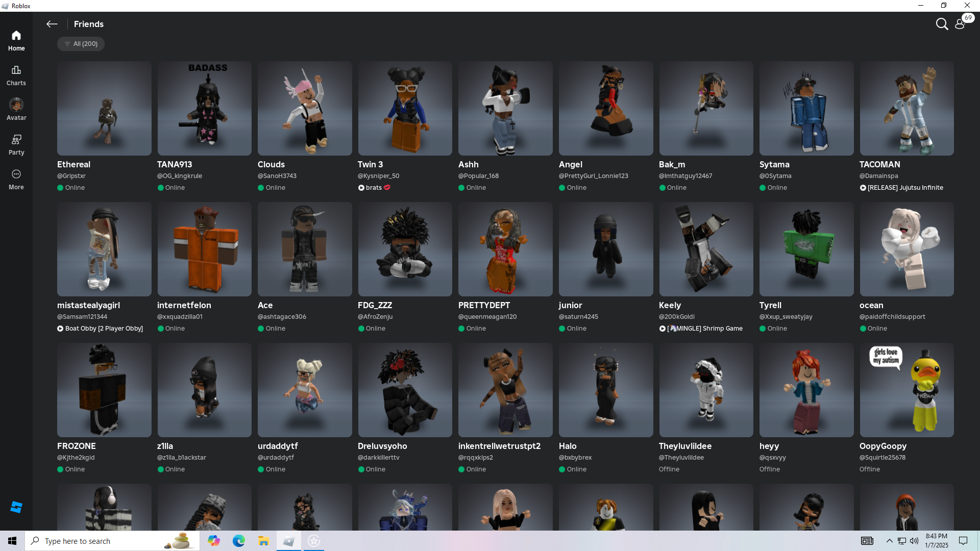Open the Party sidebar icon

pos(16,144)
